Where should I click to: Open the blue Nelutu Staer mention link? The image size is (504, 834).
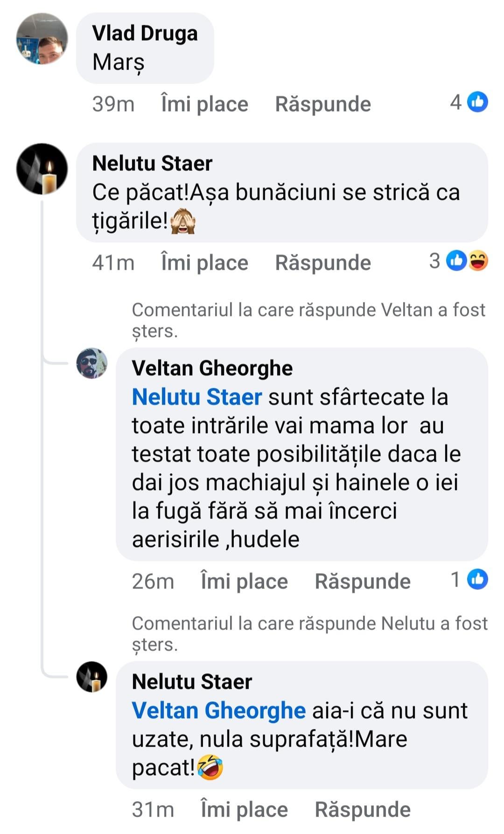click(196, 397)
